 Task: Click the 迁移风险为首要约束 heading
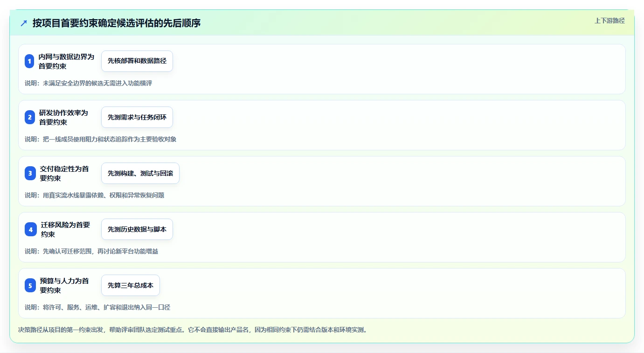click(x=65, y=229)
